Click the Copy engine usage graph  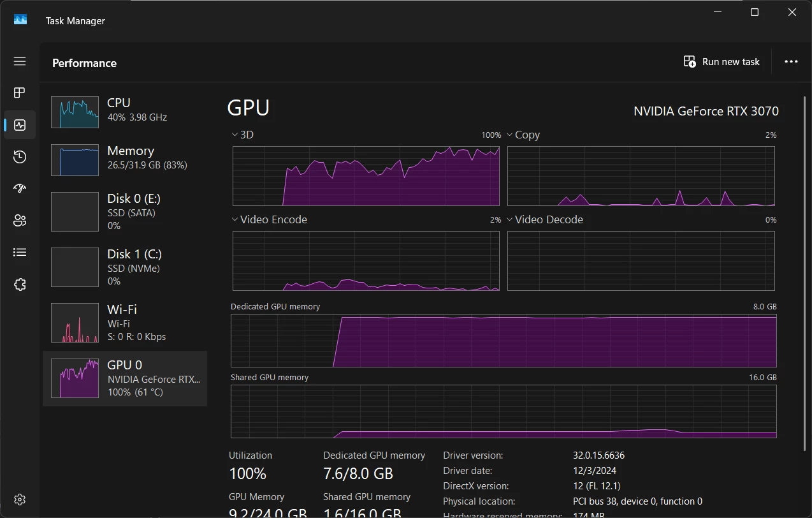[641, 176]
